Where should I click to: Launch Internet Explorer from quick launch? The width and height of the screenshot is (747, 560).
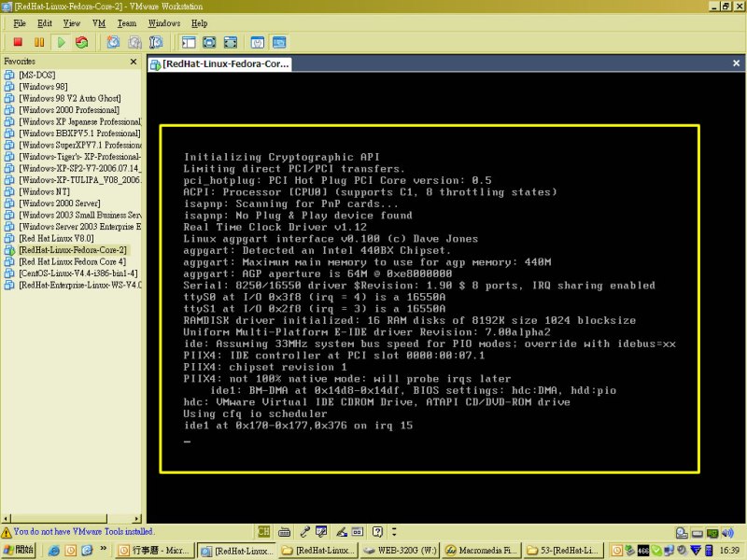click(x=54, y=551)
